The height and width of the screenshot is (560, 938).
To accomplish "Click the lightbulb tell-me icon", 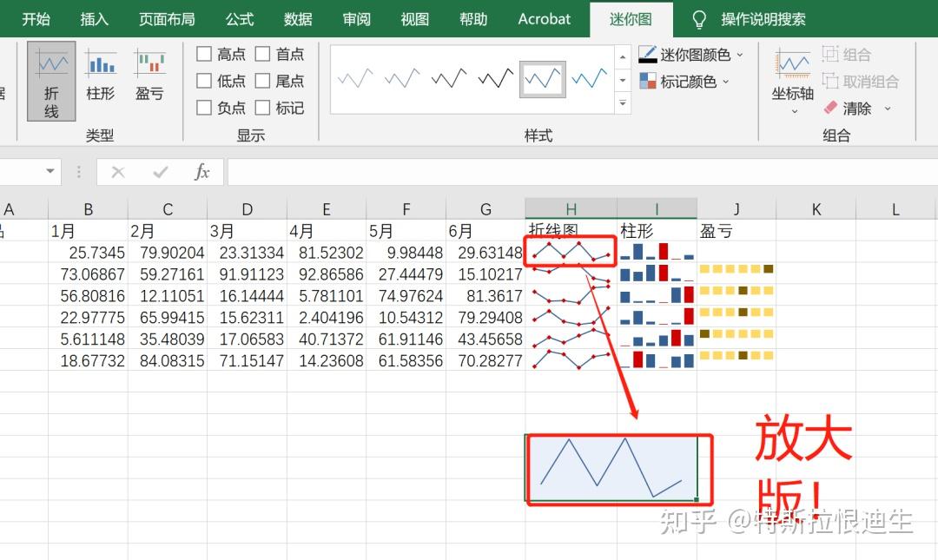I will click(698, 20).
